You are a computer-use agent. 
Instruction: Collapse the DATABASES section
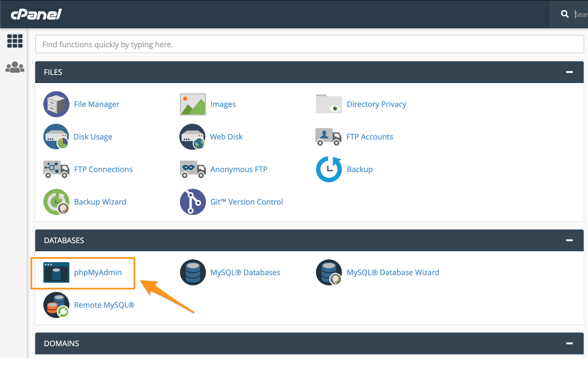(569, 240)
